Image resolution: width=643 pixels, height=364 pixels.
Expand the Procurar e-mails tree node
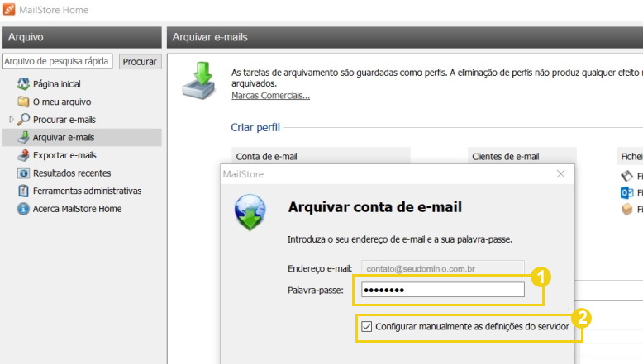(11, 119)
